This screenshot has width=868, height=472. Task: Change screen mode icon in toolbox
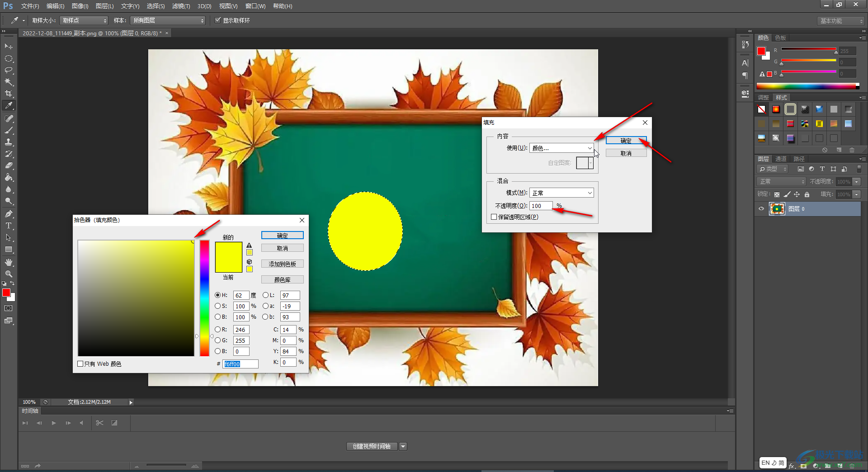tap(9, 321)
